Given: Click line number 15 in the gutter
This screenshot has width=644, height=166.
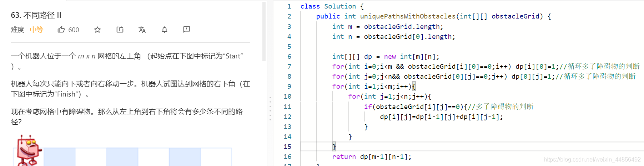Looking at the screenshot, I should [x=287, y=147].
